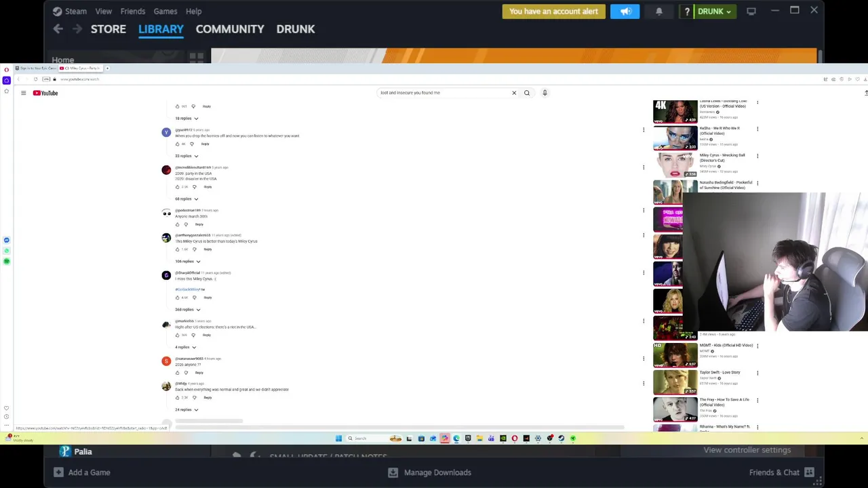Open options for MGMT 'Kids' video

pyautogui.click(x=757, y=346)
